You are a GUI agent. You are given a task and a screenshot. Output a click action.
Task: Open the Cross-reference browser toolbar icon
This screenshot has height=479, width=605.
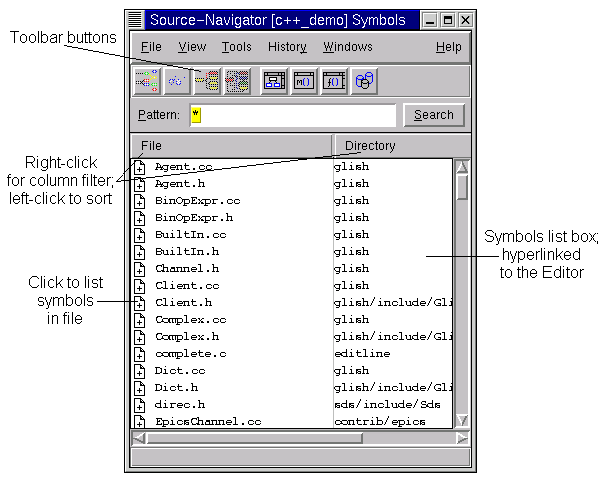click(207, 81)
